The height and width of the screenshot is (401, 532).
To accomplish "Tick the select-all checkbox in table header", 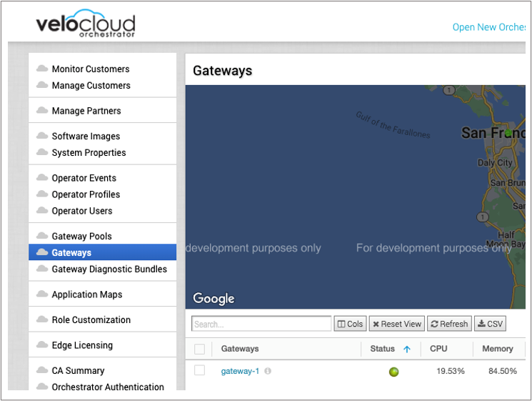I will pos(199,349).
